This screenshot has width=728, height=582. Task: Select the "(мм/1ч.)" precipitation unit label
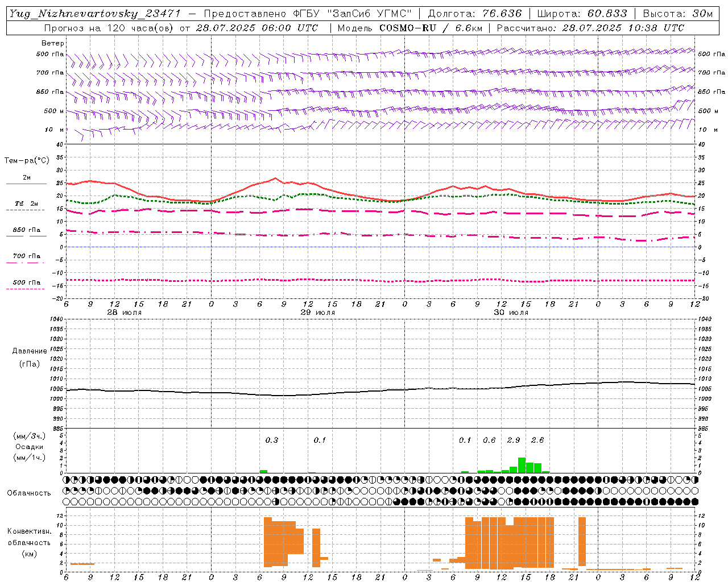coord(29,458)
